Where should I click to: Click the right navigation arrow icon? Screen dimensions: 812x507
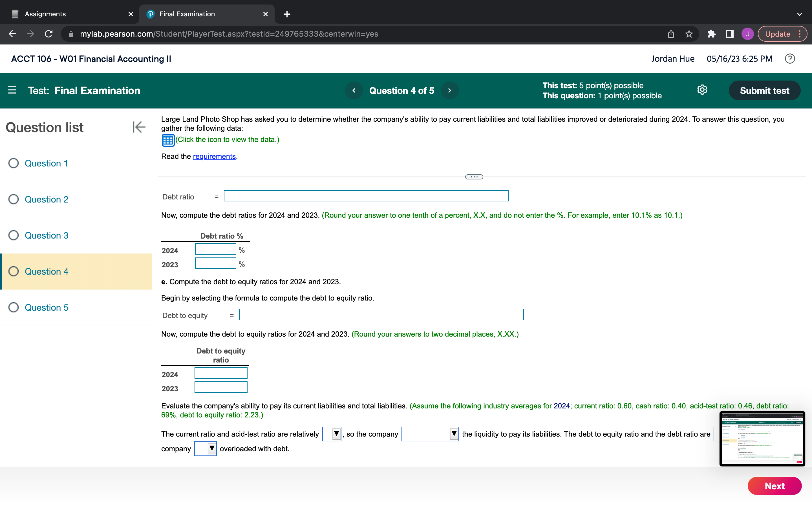pos(449,90)
